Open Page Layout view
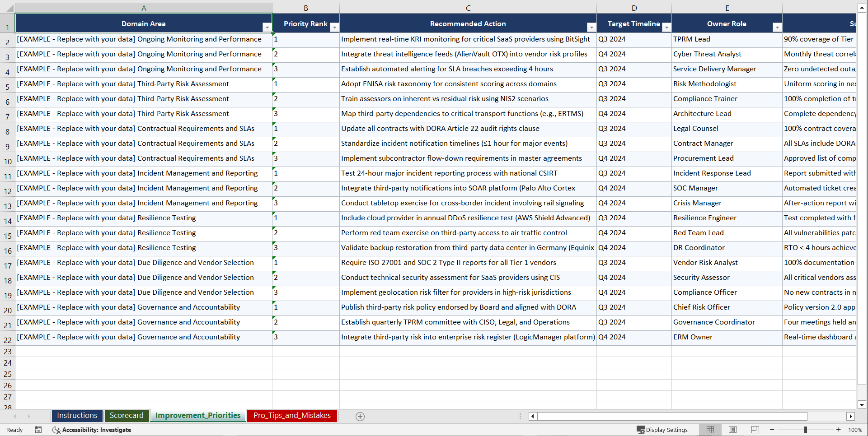Screen dimensions: 868x436 coord(732,430)
